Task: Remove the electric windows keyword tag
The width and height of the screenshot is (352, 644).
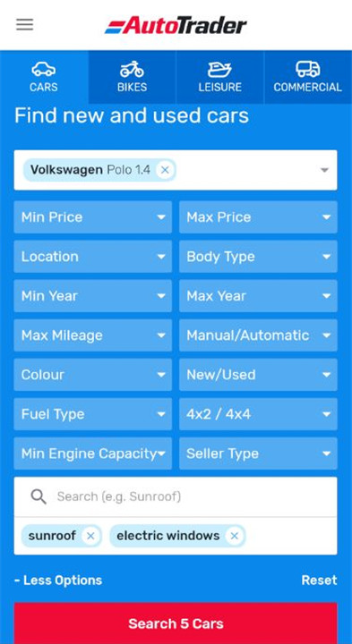Action: (235, 536)
